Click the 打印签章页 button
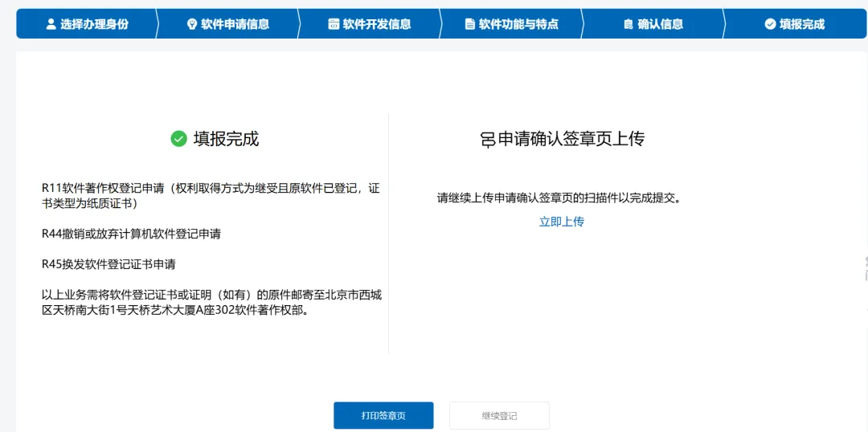 [x=383, y=416]
